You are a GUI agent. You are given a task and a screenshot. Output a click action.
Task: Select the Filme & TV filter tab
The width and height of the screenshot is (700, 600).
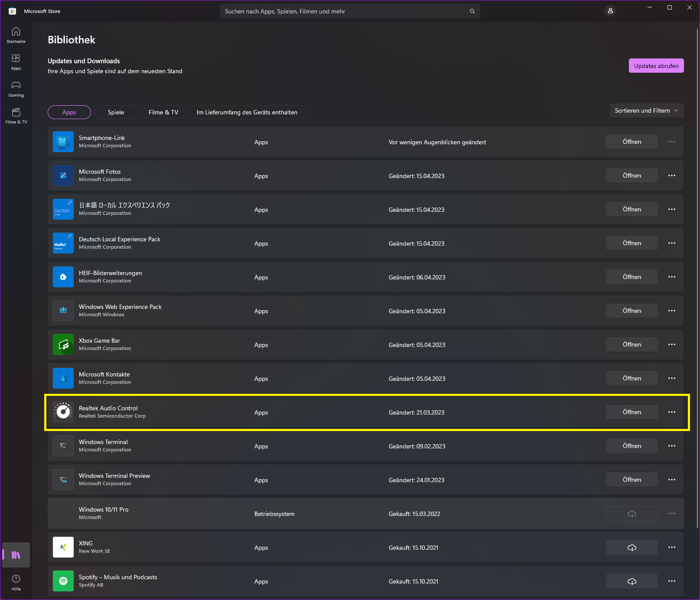tap(163, 112)
